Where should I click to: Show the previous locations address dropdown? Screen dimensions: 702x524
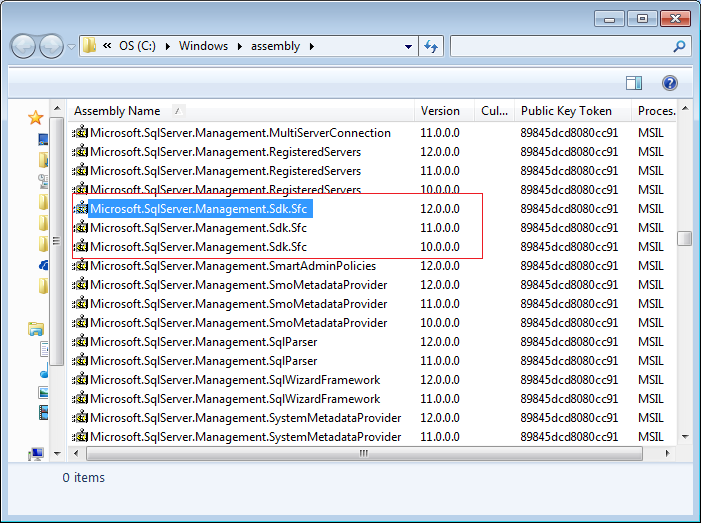tap(408, 47)
